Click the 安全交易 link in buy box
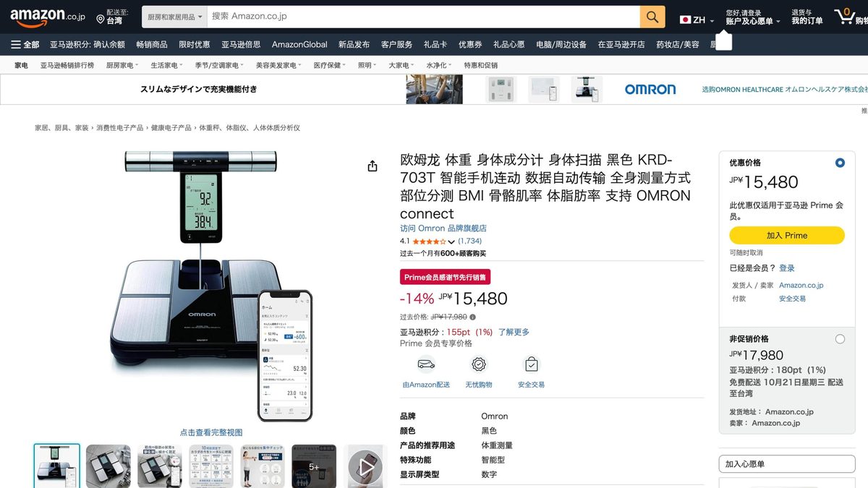The height and width of the screenshot is (488, 868). click(x=792, y=299)
